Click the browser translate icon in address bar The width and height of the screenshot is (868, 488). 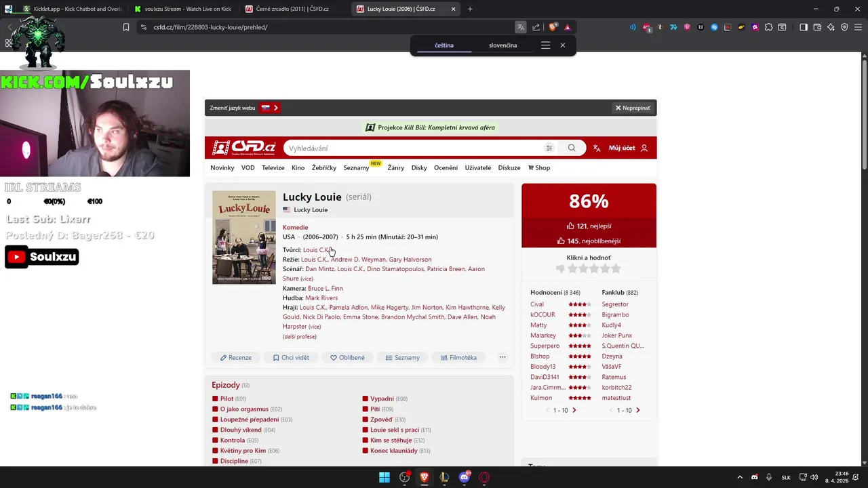click(520, 27)
